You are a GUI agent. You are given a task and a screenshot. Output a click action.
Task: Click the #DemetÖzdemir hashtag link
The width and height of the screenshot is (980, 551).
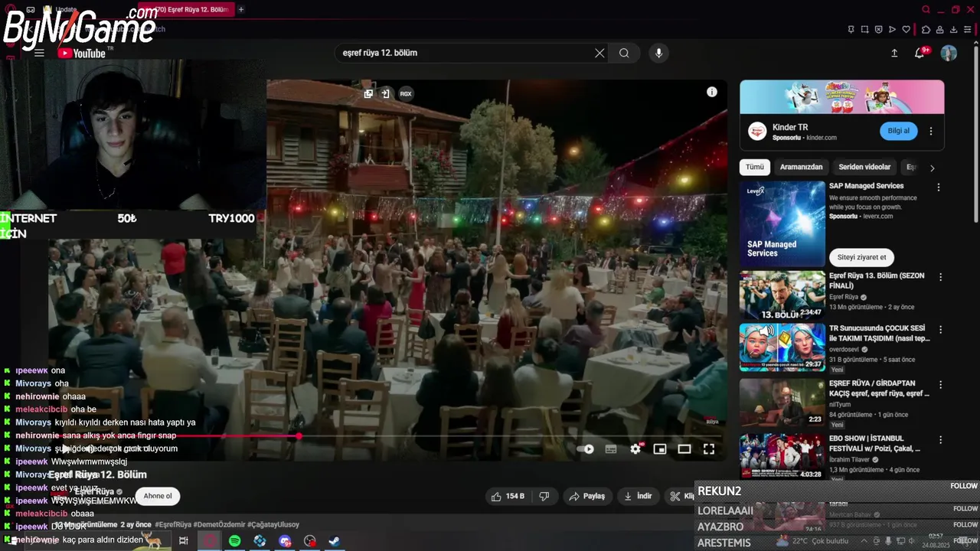(x=220, y=524)
